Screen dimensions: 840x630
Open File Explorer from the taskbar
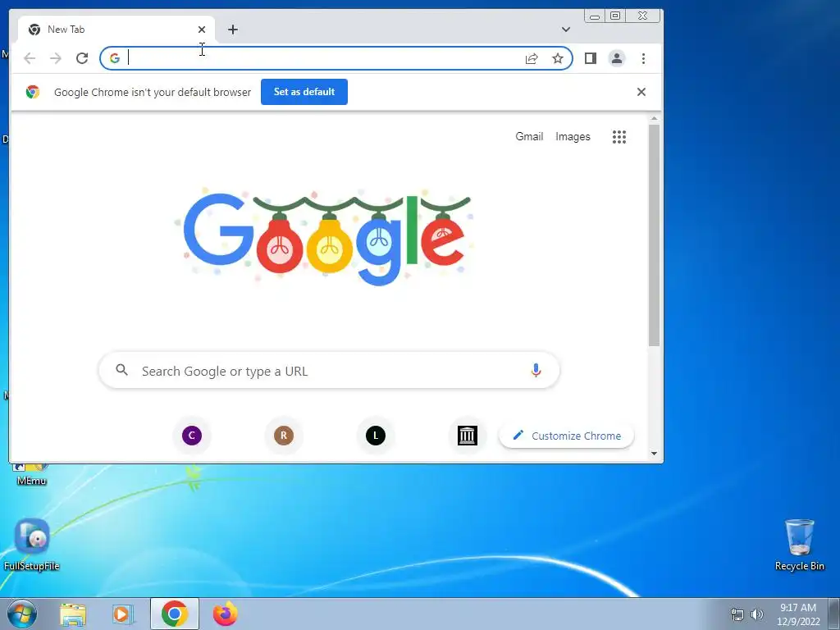click(73, 614)
